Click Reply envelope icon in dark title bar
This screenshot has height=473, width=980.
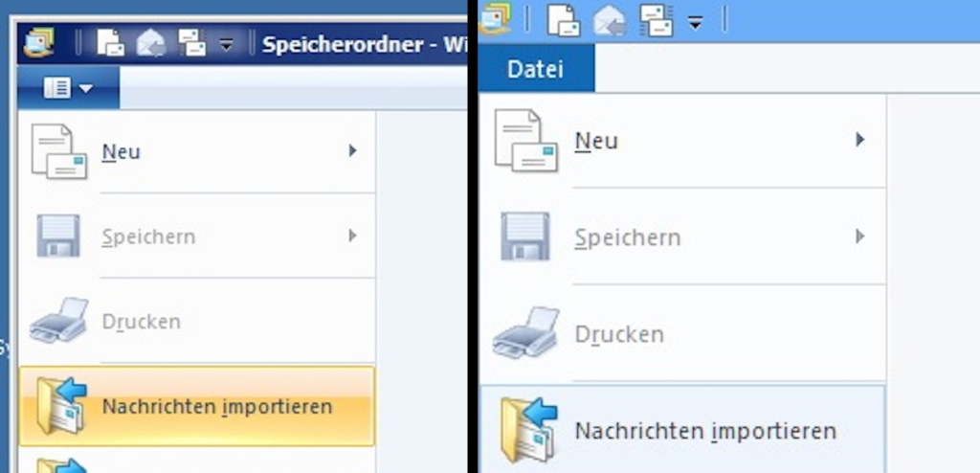coord(151,43)
